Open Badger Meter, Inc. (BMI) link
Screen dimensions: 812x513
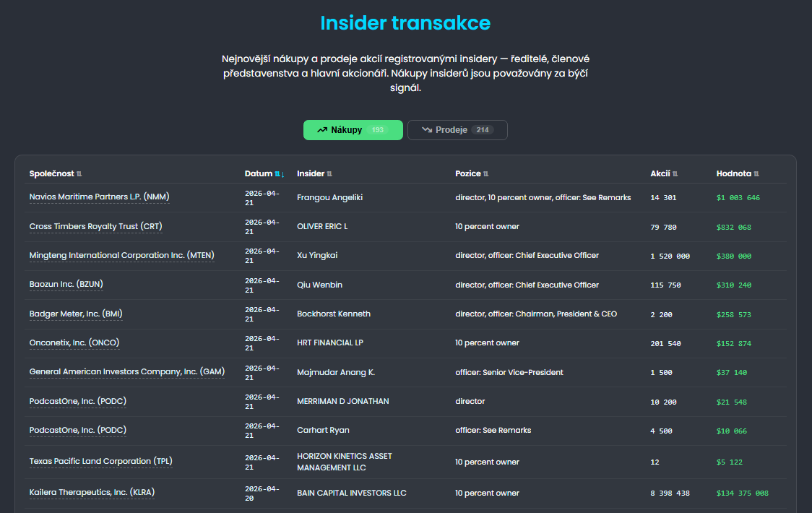coord(76,314)
